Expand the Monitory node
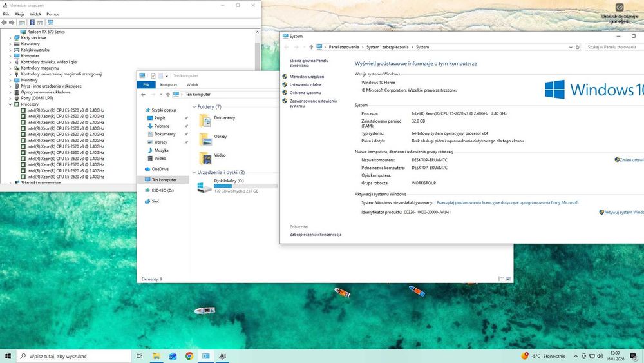This screenshot has width=644, height=363. (x=10, y=80)
